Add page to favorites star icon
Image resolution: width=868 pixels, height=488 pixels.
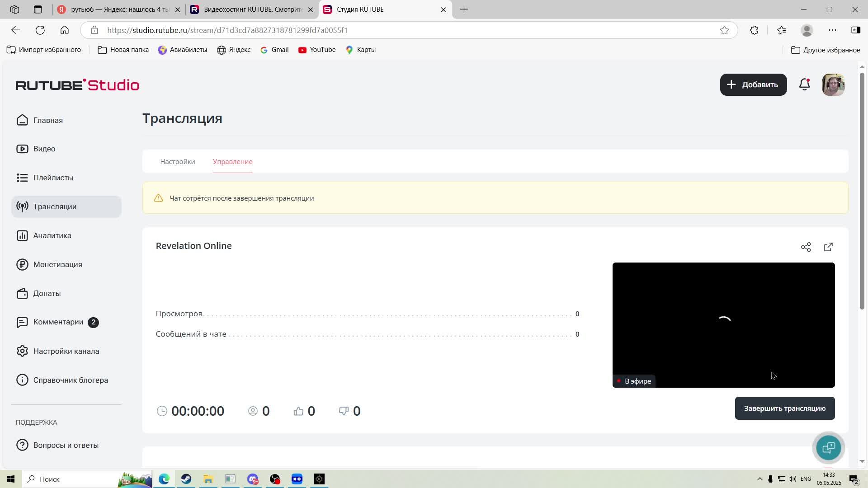click(724, 30)
